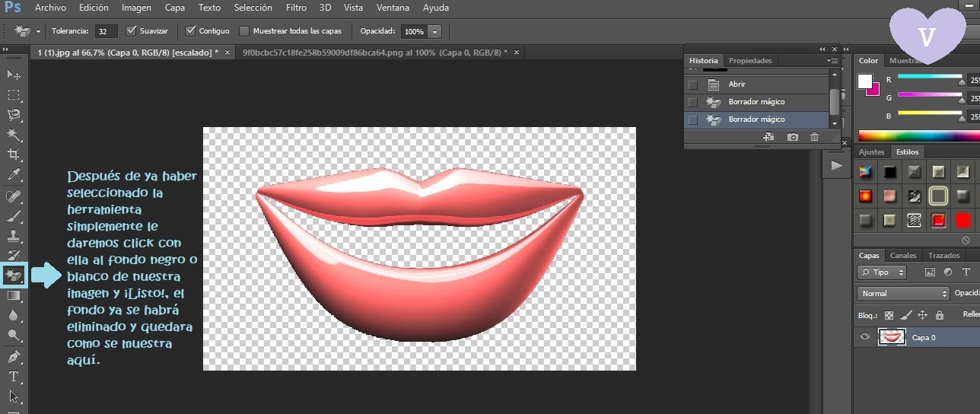Screen dimensions: 980x414
Task: Select the Magic Wand tool
Action: tap(14, 135)
